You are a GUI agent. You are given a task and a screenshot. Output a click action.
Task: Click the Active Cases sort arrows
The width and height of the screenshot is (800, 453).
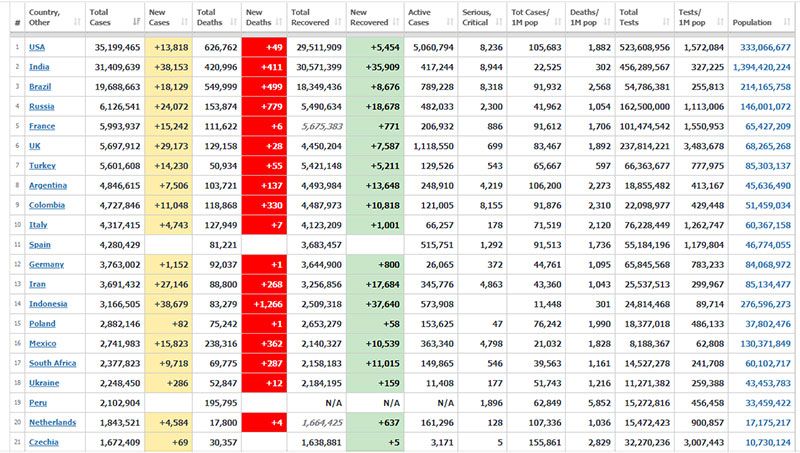pyautogui.click(x=449, y=22)
